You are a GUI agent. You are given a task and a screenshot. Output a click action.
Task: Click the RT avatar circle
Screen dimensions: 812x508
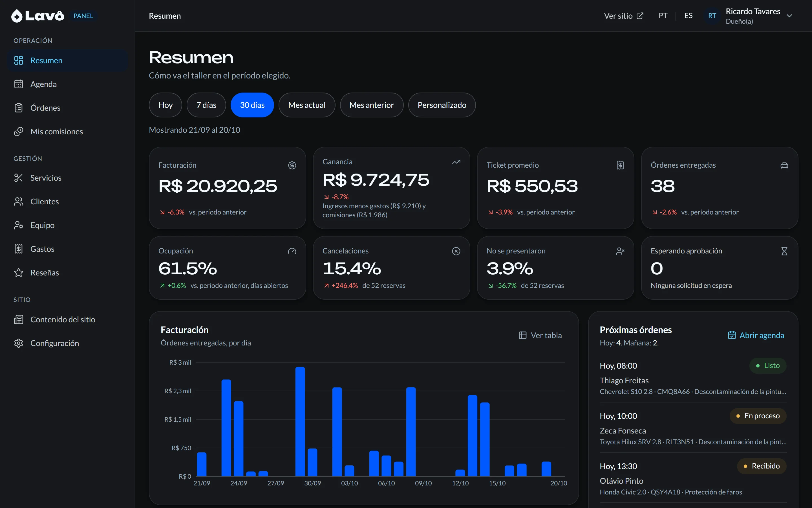point(712,16)
